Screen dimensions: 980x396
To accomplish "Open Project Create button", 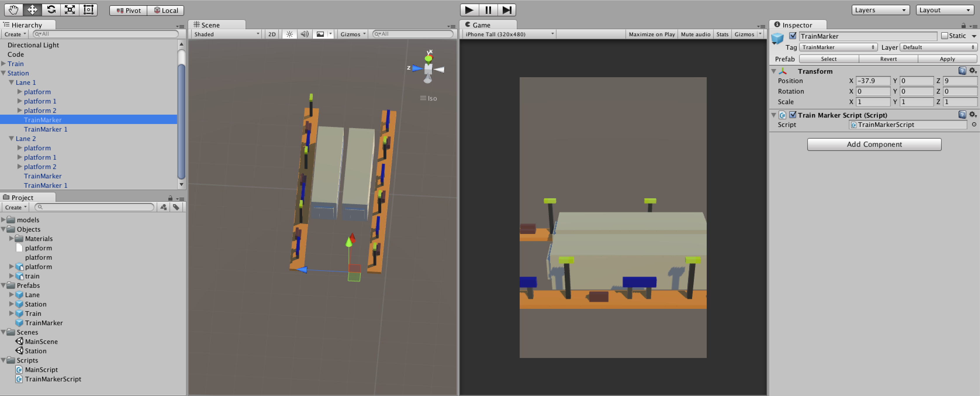I will point(15,207).
